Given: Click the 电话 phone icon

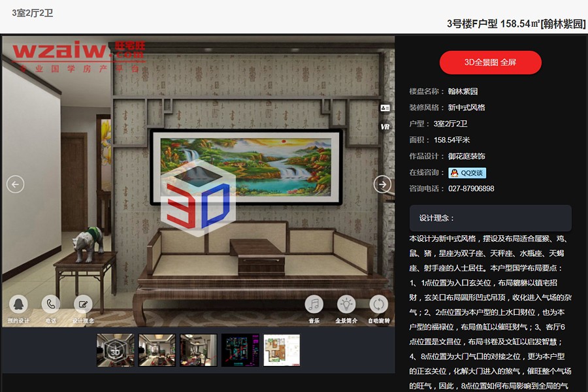Looking at the screenshot, I should pyautogui.click(x=51, y=304).
